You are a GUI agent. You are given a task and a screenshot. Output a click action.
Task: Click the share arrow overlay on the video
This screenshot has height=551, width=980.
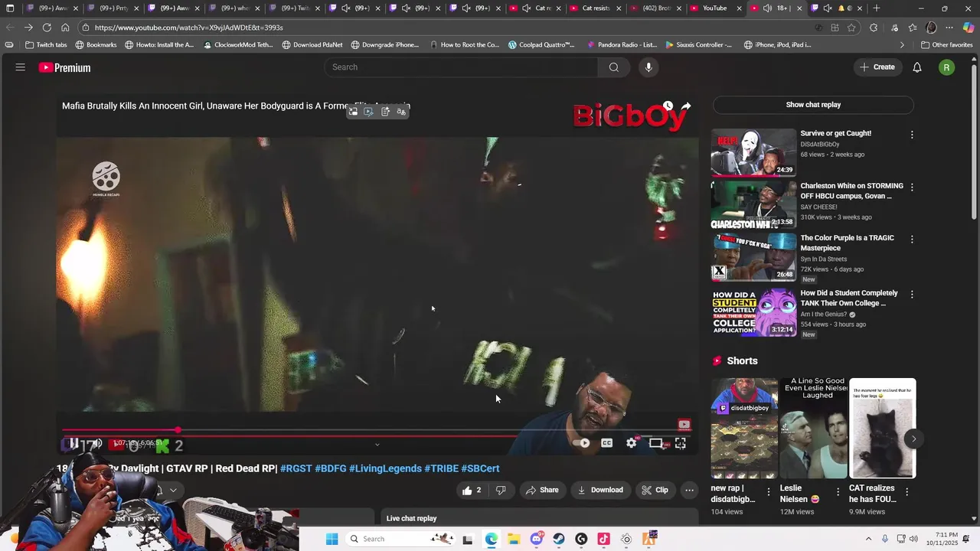[686, 106]
